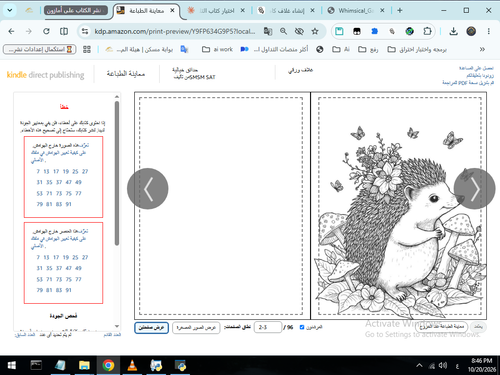Switch to the Amazon book publishing tab

pos(76,11)
